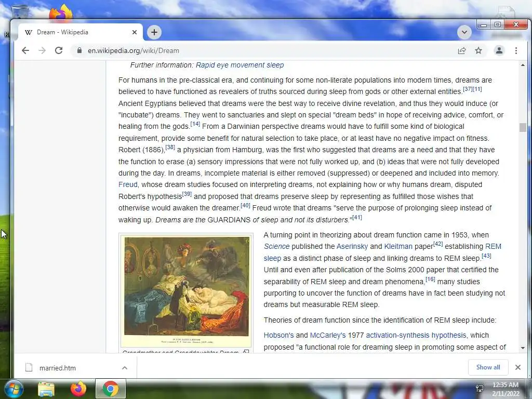532x399 pixels.
Task: Reload the Dream Wikipedia page
Action: pyautogui.click(x=59, y=50)
